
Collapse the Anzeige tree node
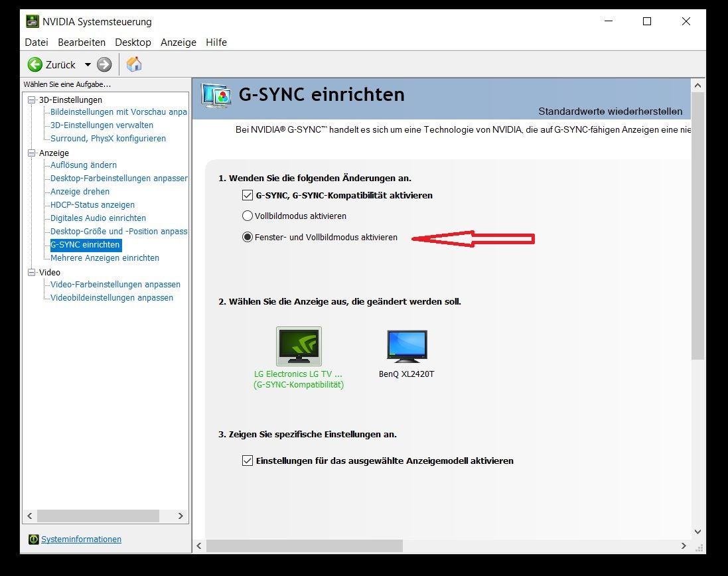32,153
